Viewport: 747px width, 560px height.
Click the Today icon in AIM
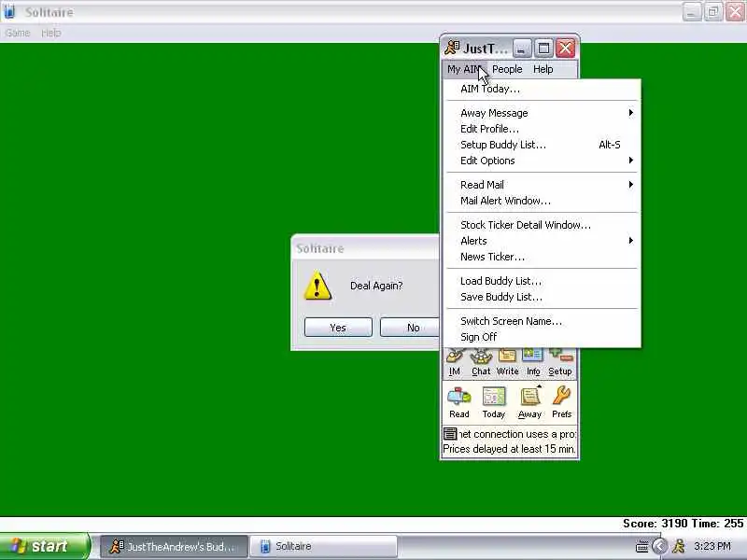[494, 402]
